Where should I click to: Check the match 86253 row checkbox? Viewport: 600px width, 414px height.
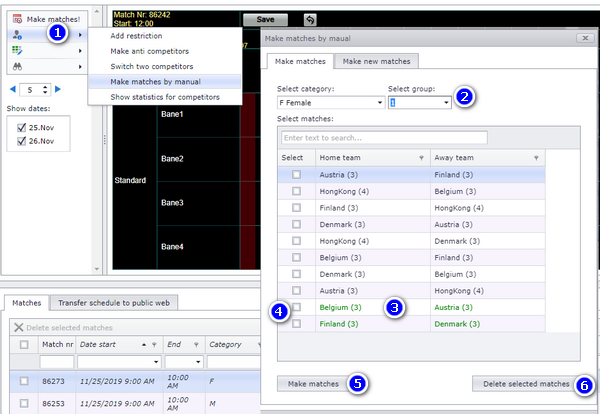click(x=24, y=403)
